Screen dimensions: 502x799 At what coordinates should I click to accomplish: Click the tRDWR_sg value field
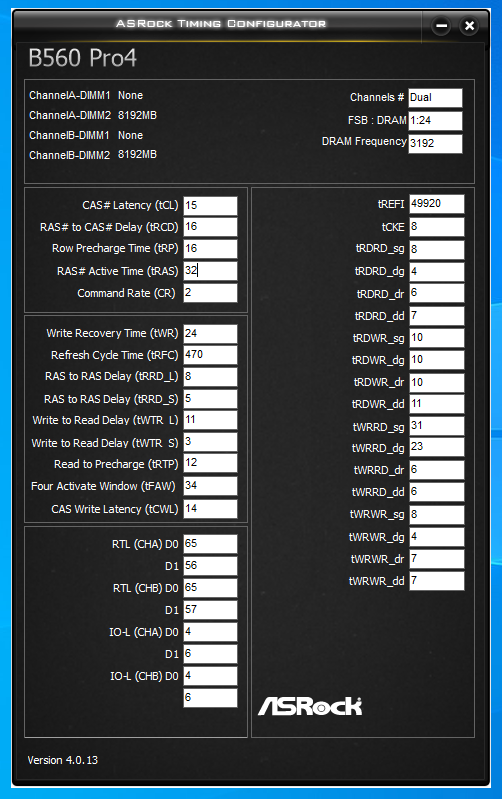click(437, 338)
